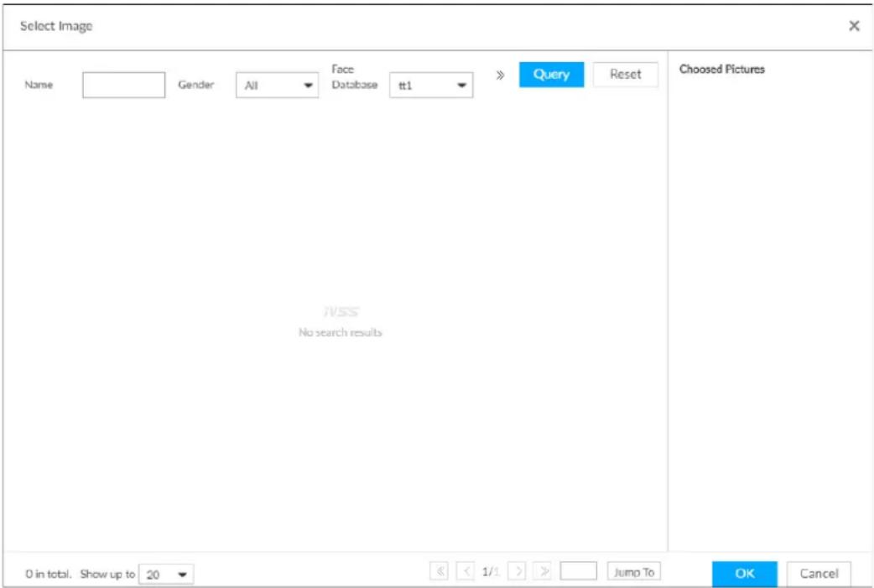The height and width of the screenshot is (588, 874).
Task: Close the Select Image dialog
Action: (x=854, y=26)
